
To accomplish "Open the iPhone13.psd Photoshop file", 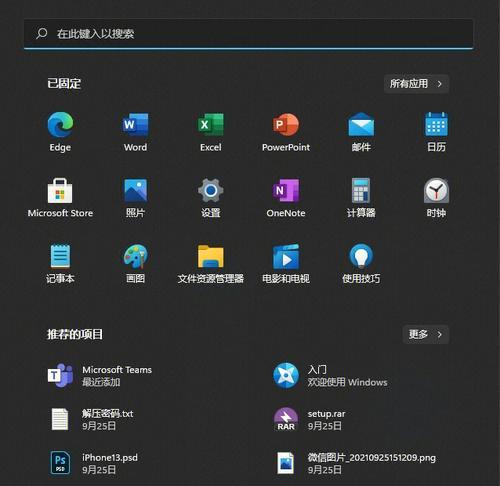I will (94, 463).
